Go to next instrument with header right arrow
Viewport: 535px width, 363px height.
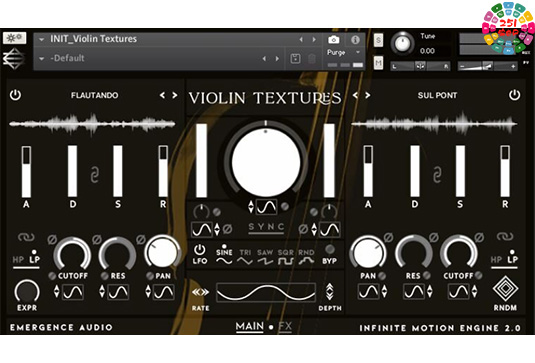[314, 40]
